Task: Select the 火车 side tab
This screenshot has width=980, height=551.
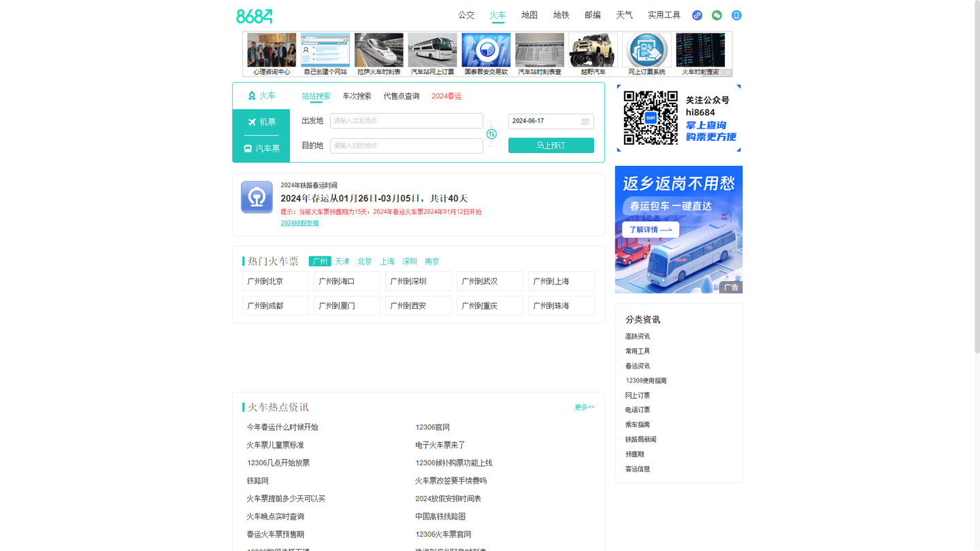Action: tap(261, 96)
